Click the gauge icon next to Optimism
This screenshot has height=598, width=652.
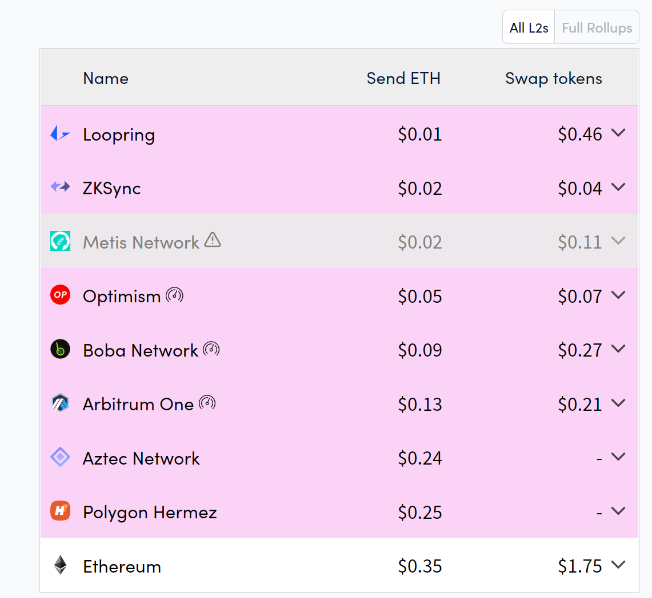pyautogui.click(x=175, y=295)
